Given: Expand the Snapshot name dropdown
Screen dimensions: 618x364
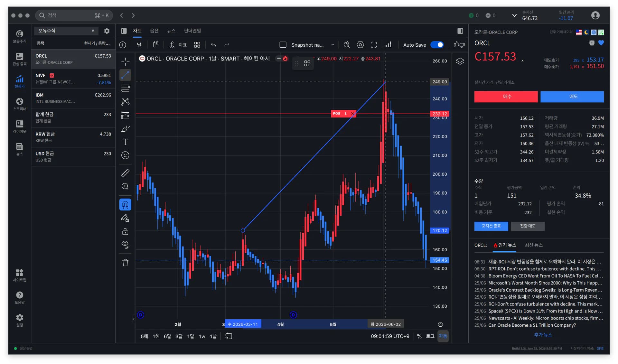Looking at the screenshot, I should coord(333,45).
